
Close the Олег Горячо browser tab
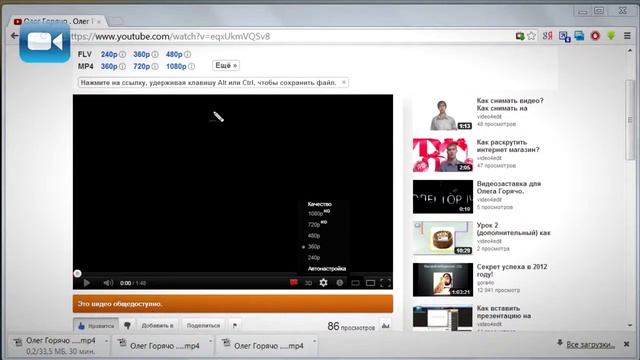point(99,21)
